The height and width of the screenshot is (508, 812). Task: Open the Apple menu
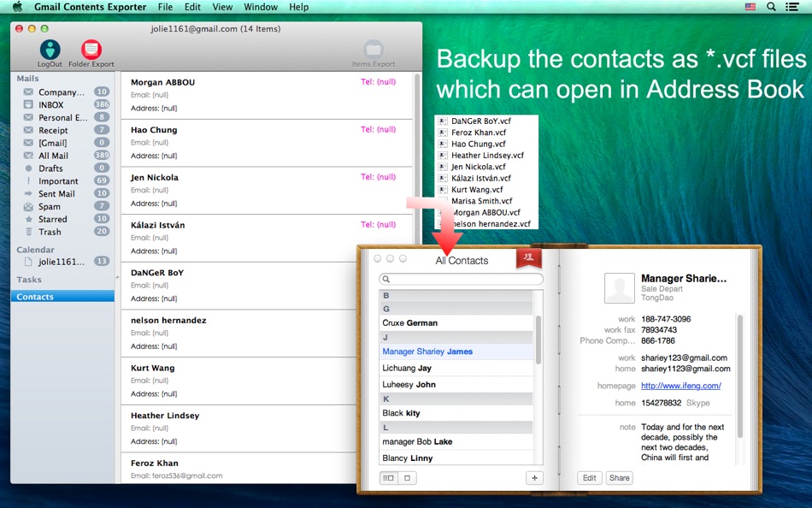[x=17, y=7]
